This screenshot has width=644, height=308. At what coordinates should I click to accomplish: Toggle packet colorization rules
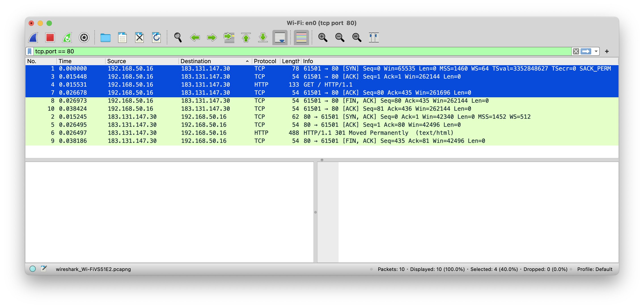pos(301,38)
